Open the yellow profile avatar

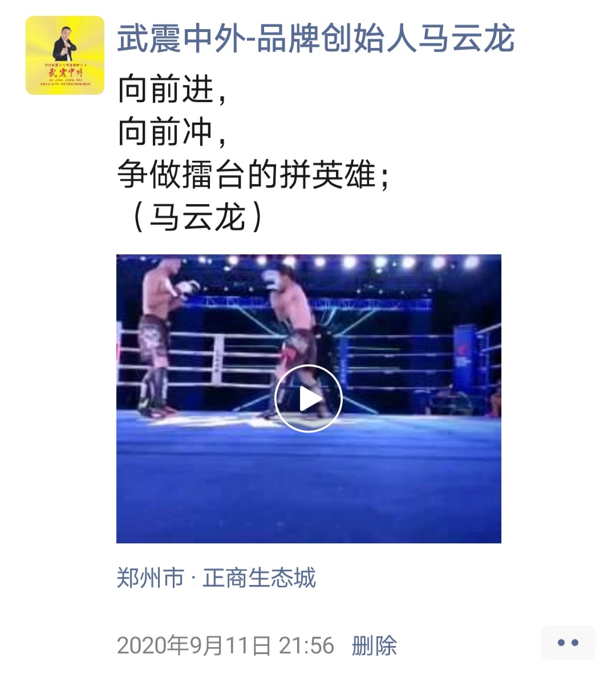(65, 55)
